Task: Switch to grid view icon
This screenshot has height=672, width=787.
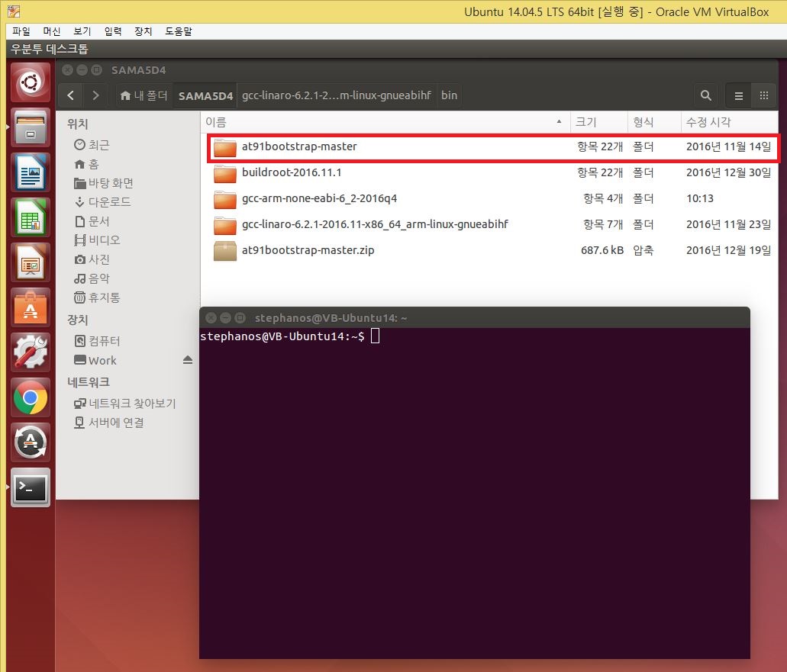Action: point(763,95)
